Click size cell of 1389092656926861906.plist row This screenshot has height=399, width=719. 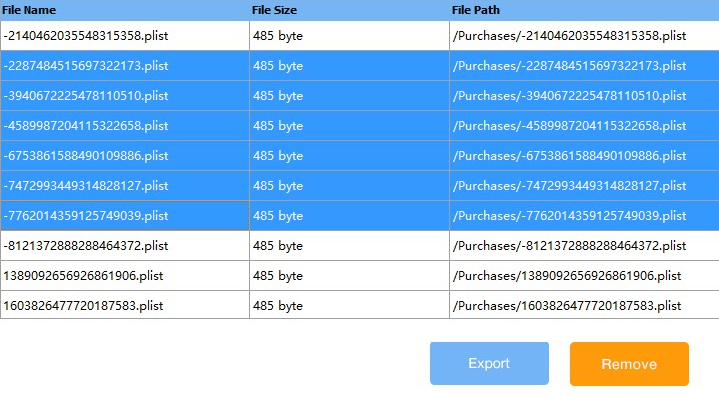click(x=349, y=276)
